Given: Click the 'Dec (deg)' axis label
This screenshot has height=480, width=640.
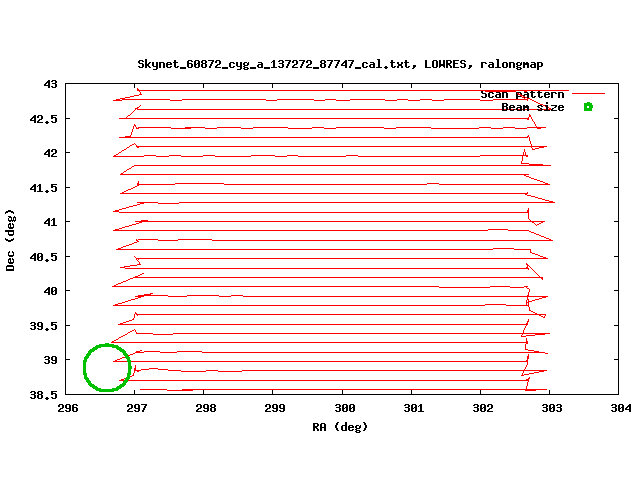Looking at the screenshot, I should click(10, 240).
